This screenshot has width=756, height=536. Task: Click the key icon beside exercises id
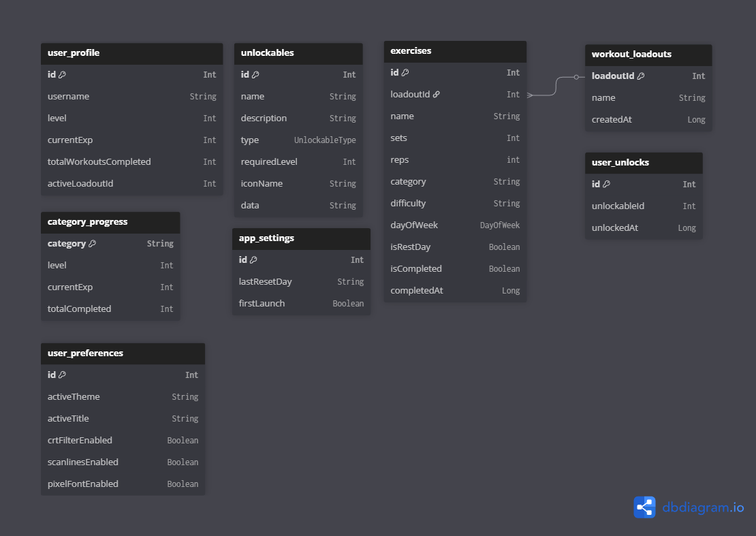click(405, 73)
